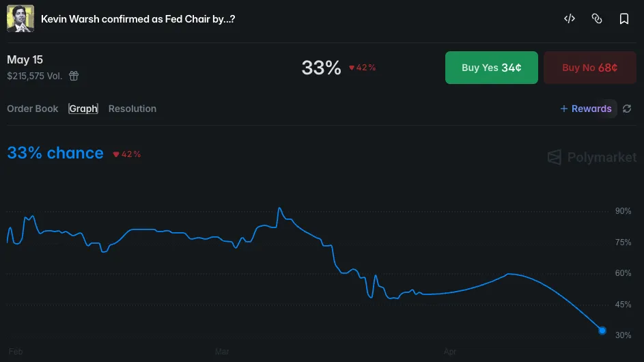Click the May 15 date label
Screen dimensions: 644x362
point(25,60)
